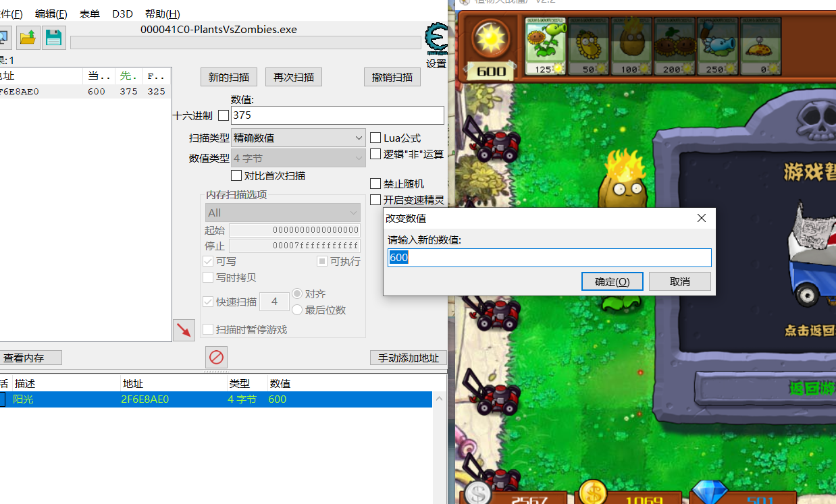Click the 撤销扫描 button
836x504 pixels.
click(x=392, y=77)
